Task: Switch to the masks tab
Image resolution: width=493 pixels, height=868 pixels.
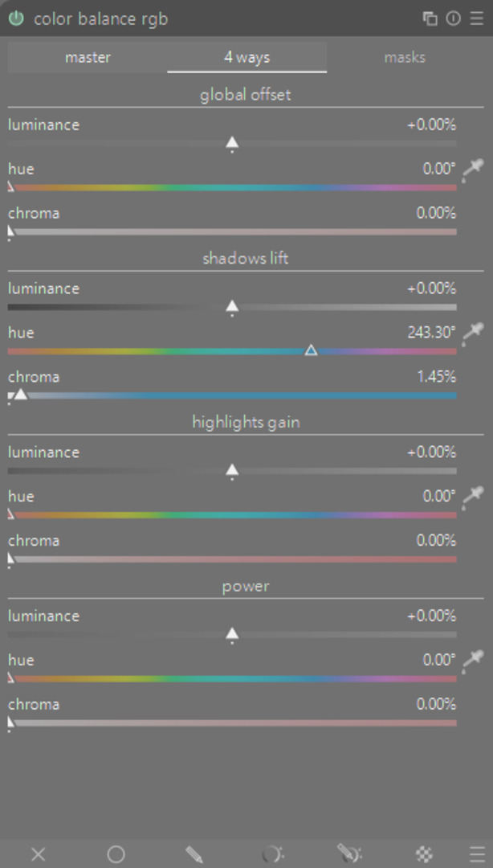Action: (x=405, y=57)
